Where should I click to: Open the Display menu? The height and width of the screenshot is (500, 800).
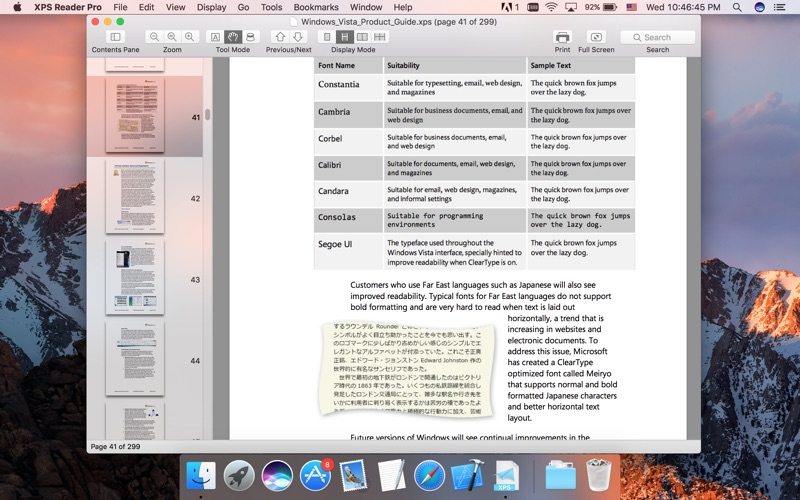coord(212,7)
